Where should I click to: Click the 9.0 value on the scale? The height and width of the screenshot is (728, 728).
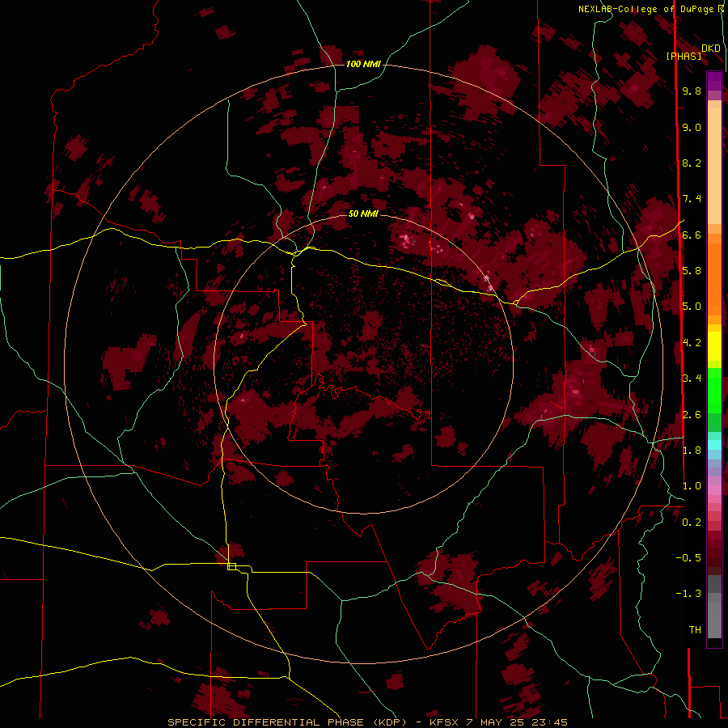pos(692,127)
